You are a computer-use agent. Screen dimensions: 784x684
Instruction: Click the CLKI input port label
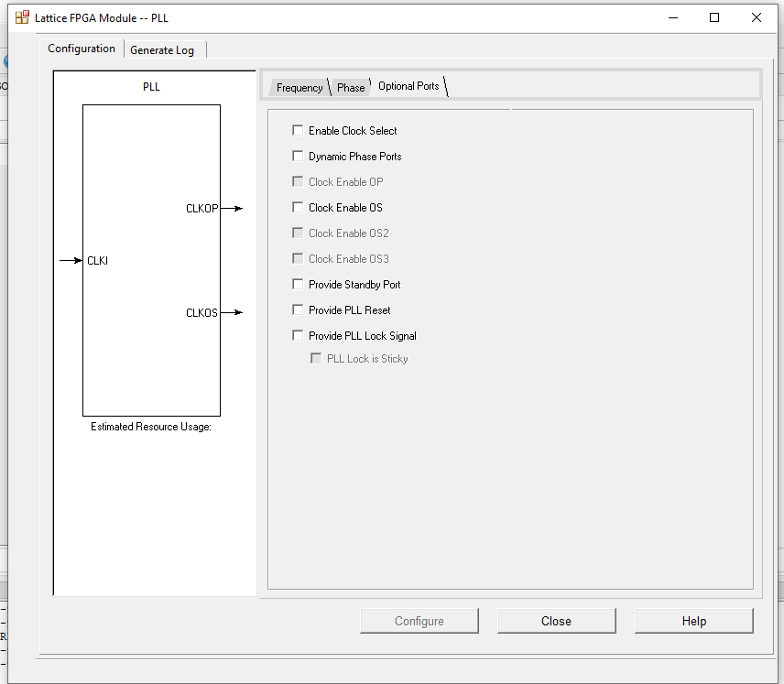pos(97,260)
